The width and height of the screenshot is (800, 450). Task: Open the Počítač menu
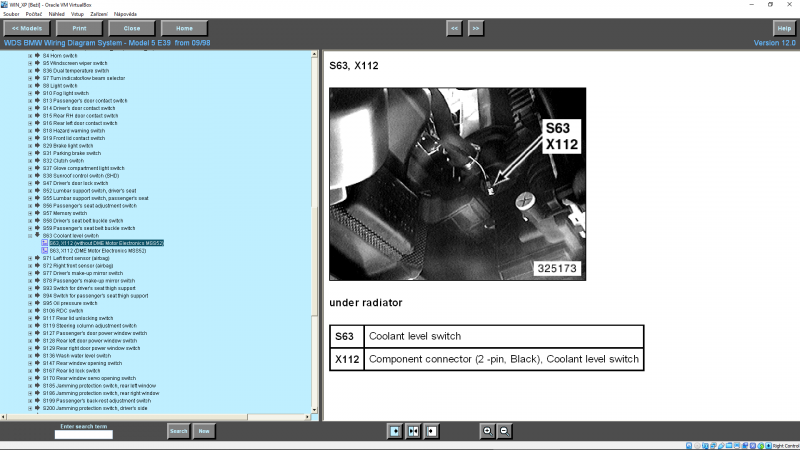tap(34, 14)
